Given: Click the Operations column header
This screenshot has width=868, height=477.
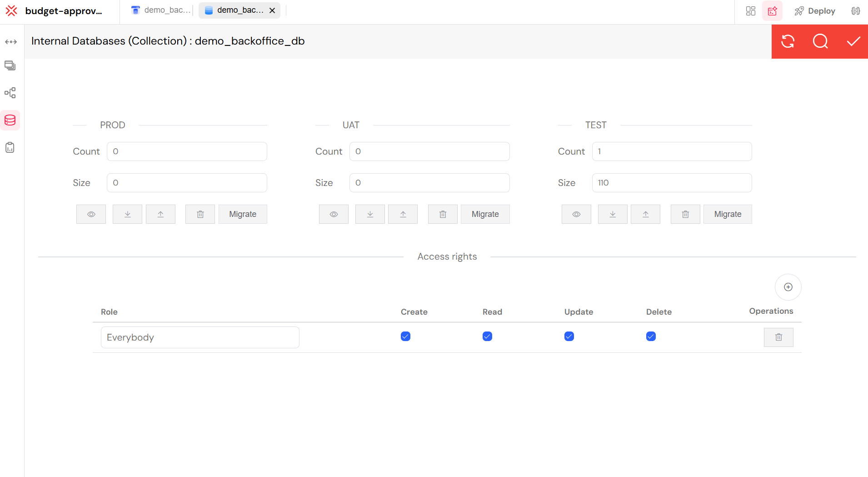Looking at the screenshot, I should [771, 311].
